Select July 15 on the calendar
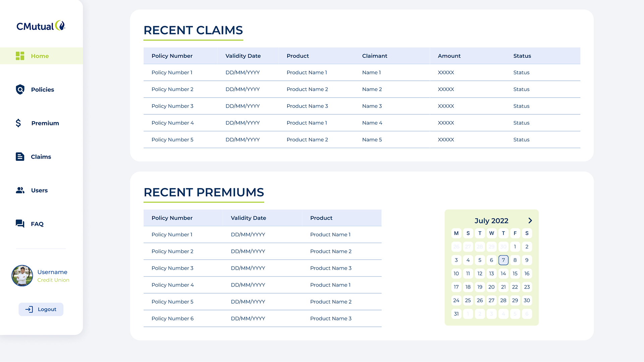Viewport: 644px width, 362px height. 515,274
